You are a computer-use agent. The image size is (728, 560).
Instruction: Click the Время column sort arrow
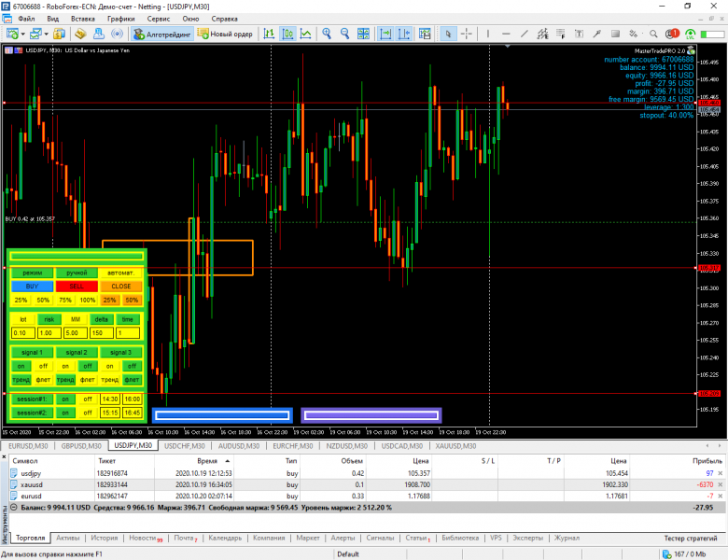coord(228,461)
